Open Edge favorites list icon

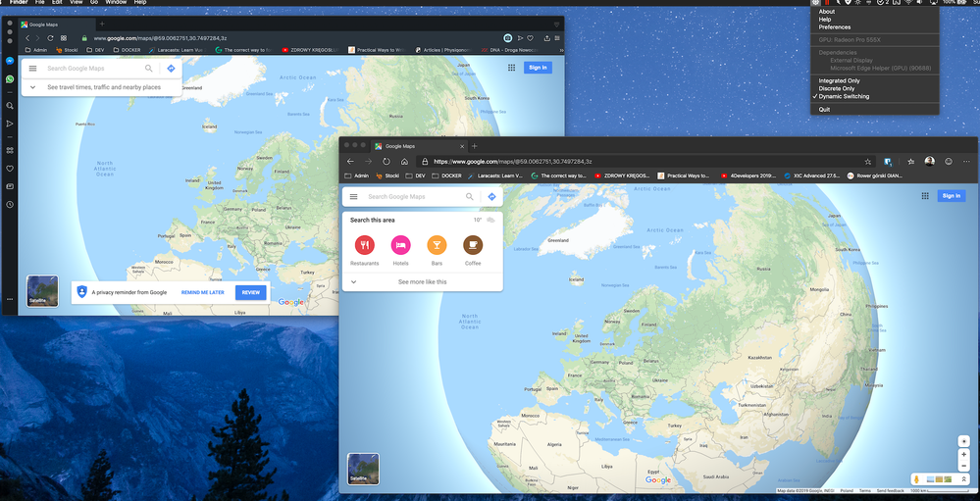(x=911, y=161)
